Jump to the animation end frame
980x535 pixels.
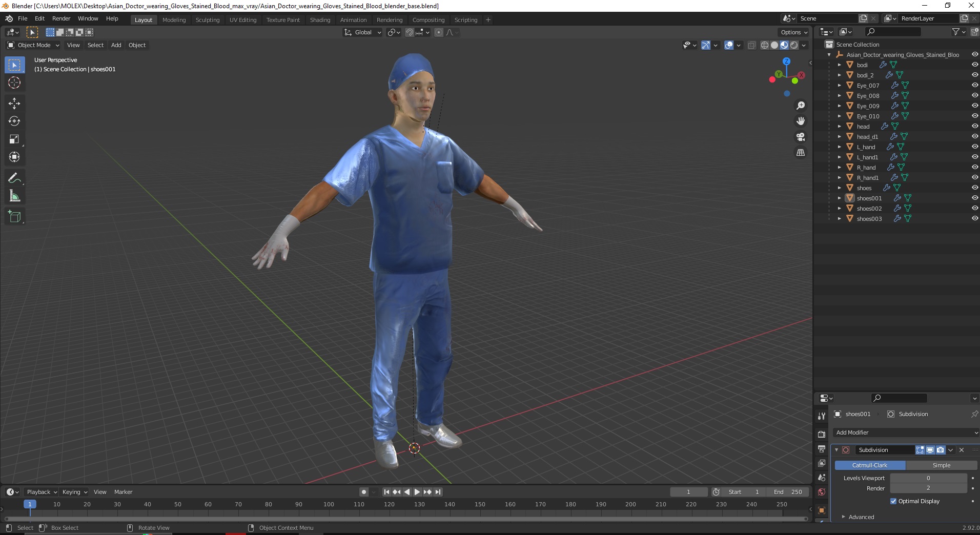tap(438, 492)
